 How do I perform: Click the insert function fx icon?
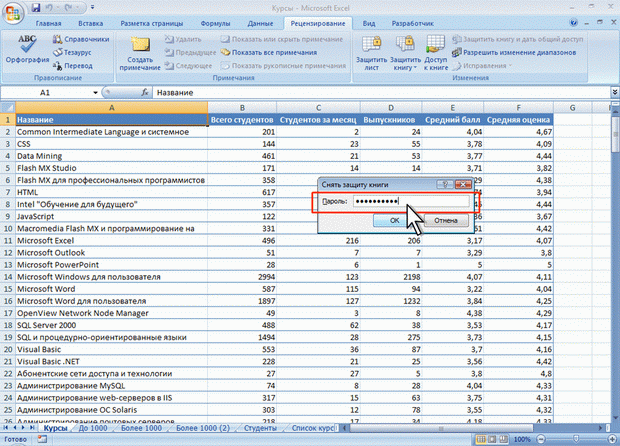tap(145, 92)
